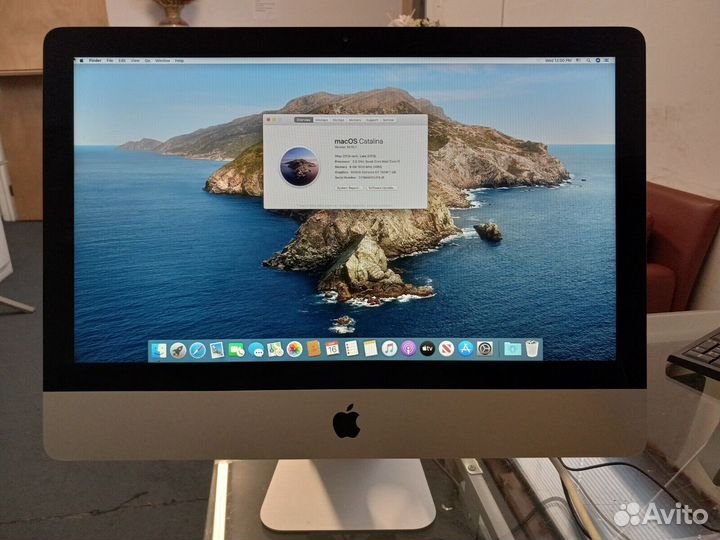Open Siri from the menu bar
Viewport: 720px width, 540px height.
coord(598,61)
